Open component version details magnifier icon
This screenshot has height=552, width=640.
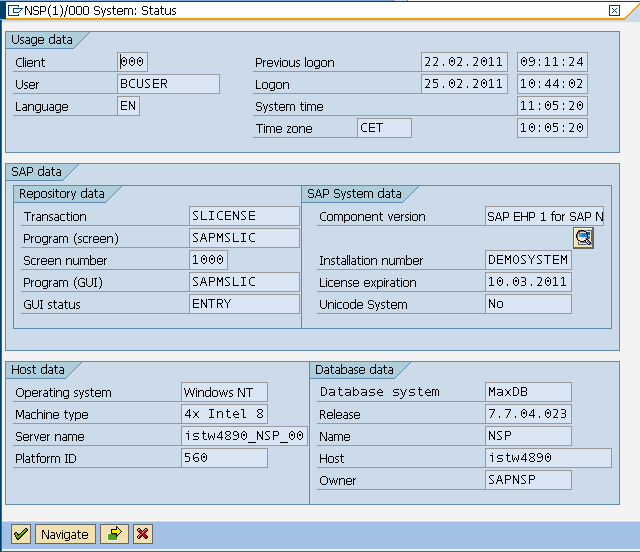[583, 238]
